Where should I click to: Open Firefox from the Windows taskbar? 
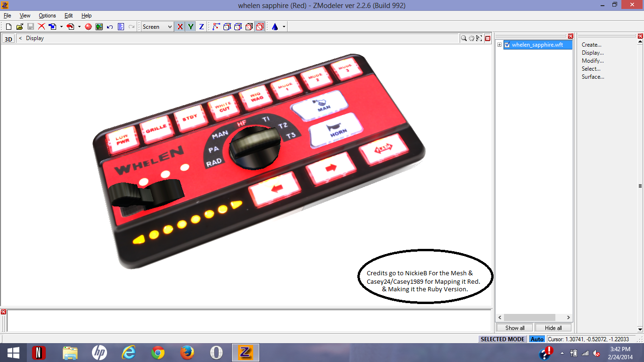click(x=187, y=353)
